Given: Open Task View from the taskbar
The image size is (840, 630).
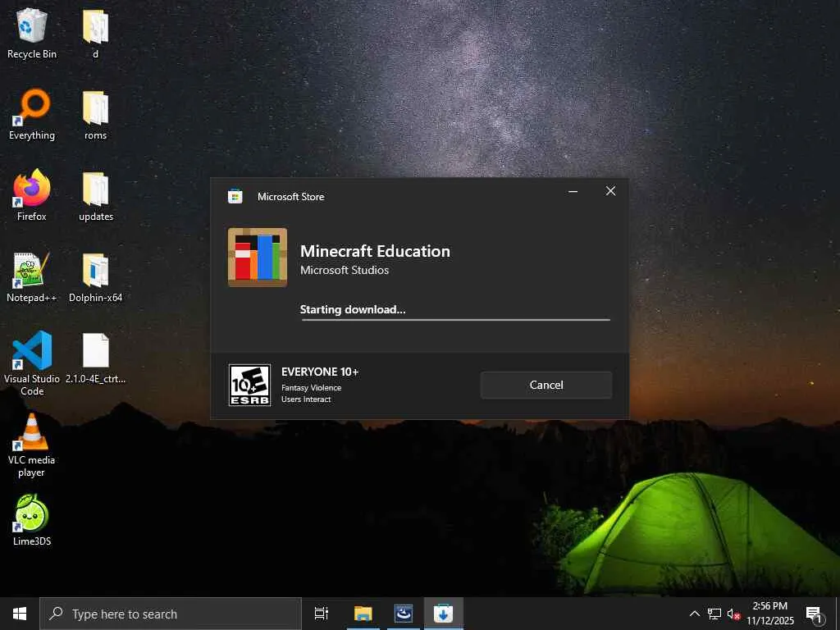Looking at the screenshot, I should click(322, 614).
